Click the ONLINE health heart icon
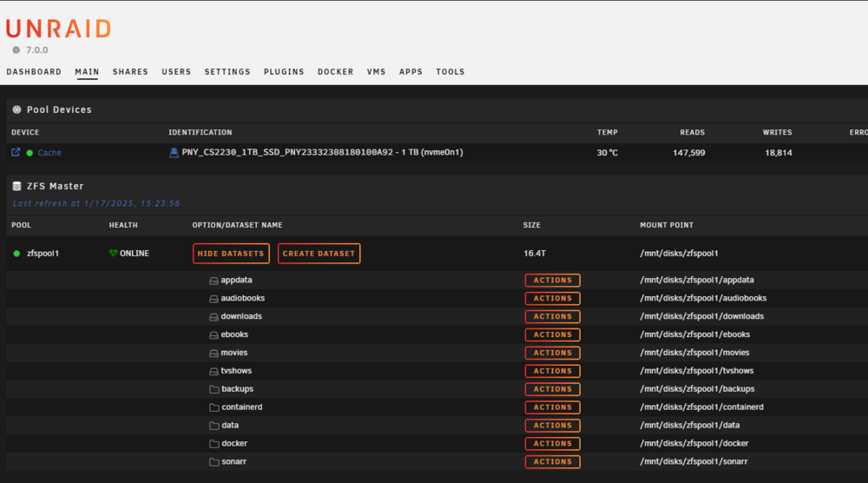Viewport: 868px width, 483px height. click(x=113, y=253)
